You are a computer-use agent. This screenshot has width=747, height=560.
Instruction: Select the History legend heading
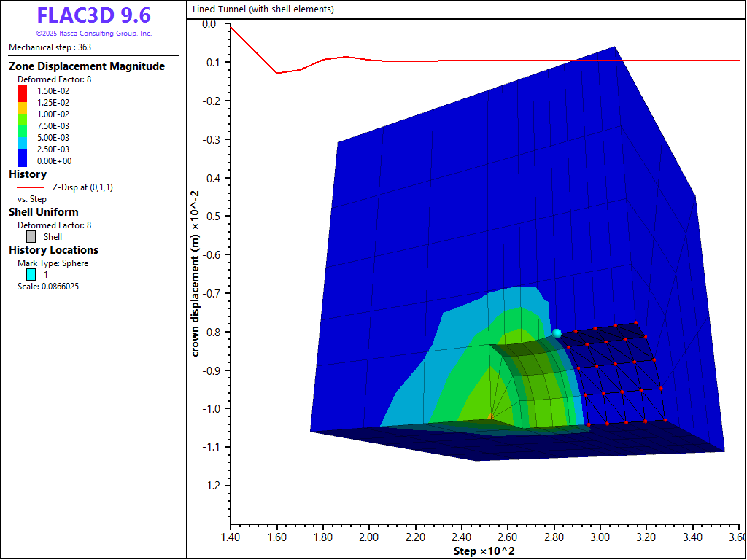click(x=28, y=174)
